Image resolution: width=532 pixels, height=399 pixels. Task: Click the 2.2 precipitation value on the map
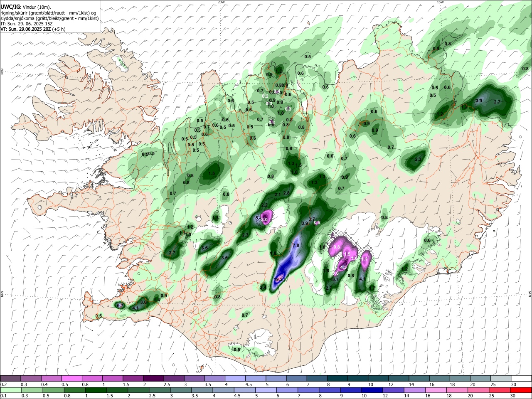tap(264, 205)
